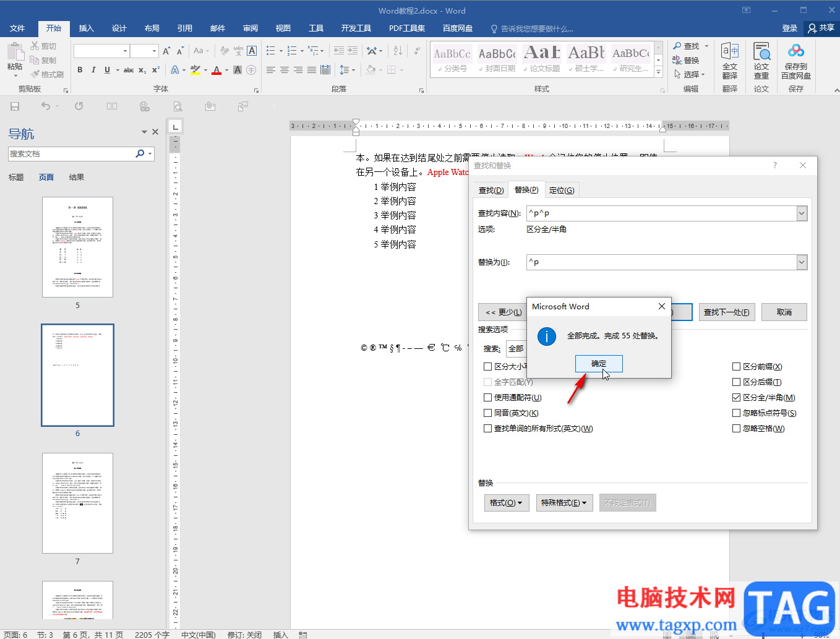Open the font size dropdown
The height and width of the screenshot is (639, 840).
(x=155, y=51)
